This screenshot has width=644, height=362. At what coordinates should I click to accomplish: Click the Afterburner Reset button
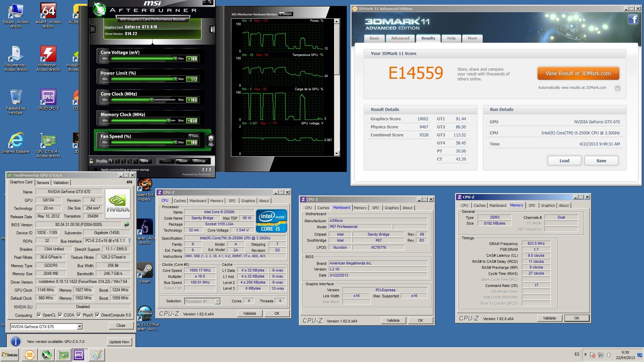coord(183,161)
